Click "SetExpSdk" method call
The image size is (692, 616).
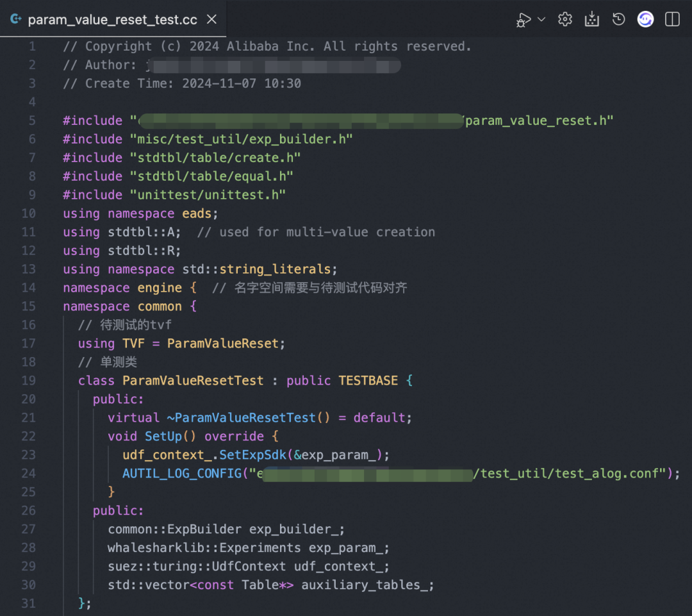pyautogui.click(x=253, y=455)
